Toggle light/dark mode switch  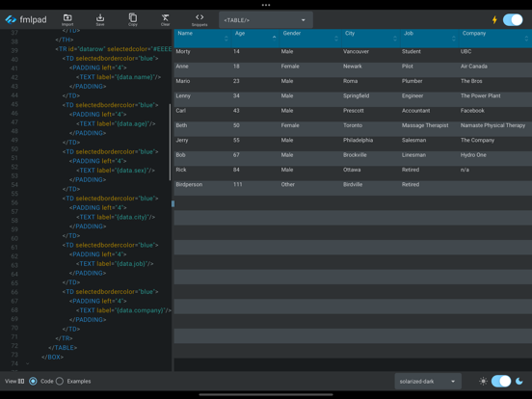[501, 382]
